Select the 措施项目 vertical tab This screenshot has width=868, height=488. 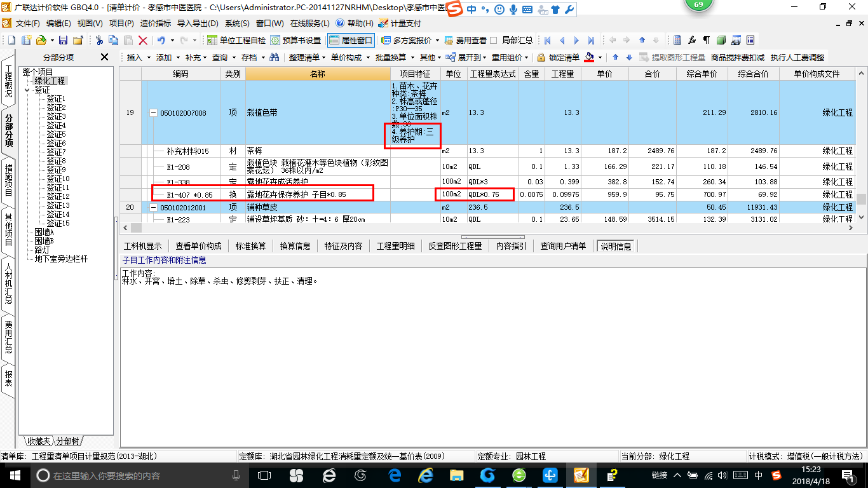point(8,180)
